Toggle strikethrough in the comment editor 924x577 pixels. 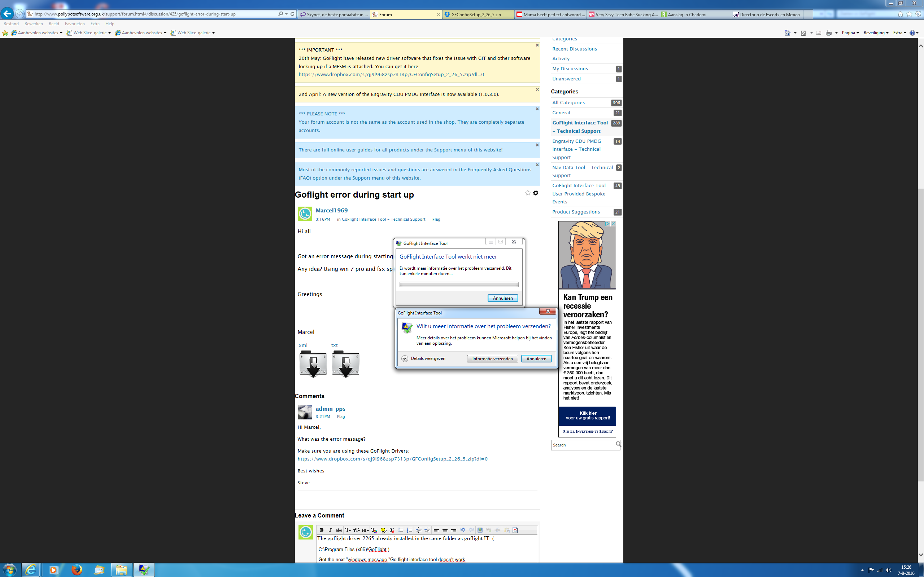coord(339,530)
